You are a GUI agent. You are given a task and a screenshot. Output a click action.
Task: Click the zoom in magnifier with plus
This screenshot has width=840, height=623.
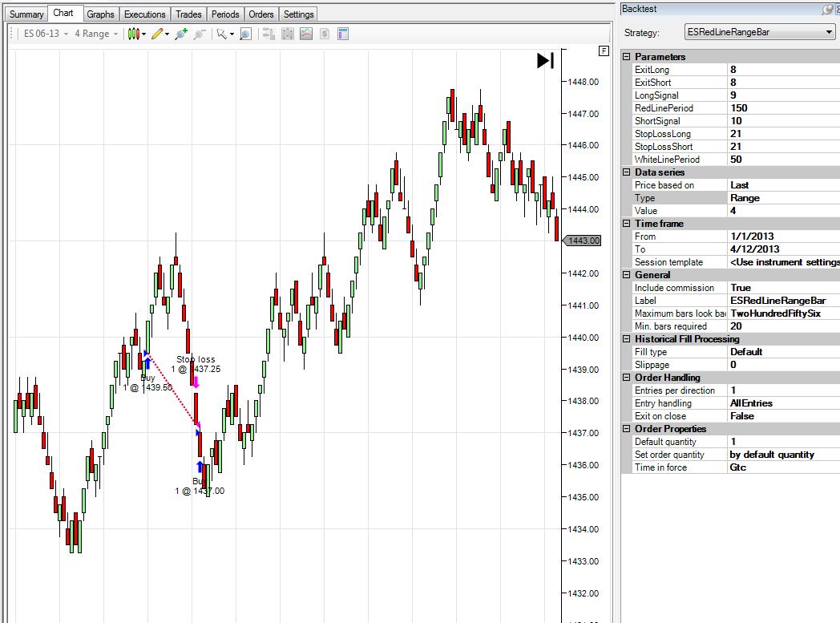click(181, 34)
